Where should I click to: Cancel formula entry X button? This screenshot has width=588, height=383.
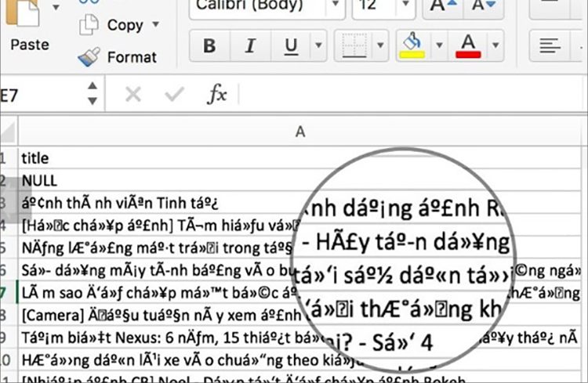[x=132, y=95]
